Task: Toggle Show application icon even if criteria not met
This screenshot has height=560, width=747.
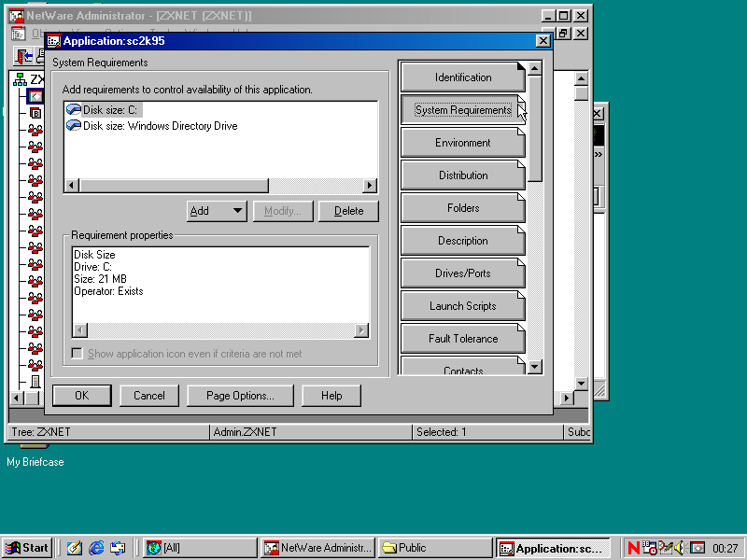Action: tap(77, 354)
